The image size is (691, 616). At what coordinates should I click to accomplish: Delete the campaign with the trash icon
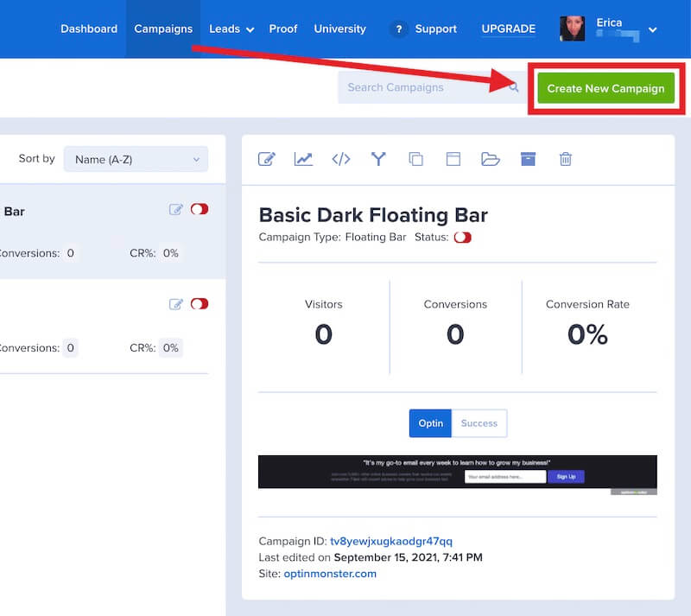(x=566, y=159)
